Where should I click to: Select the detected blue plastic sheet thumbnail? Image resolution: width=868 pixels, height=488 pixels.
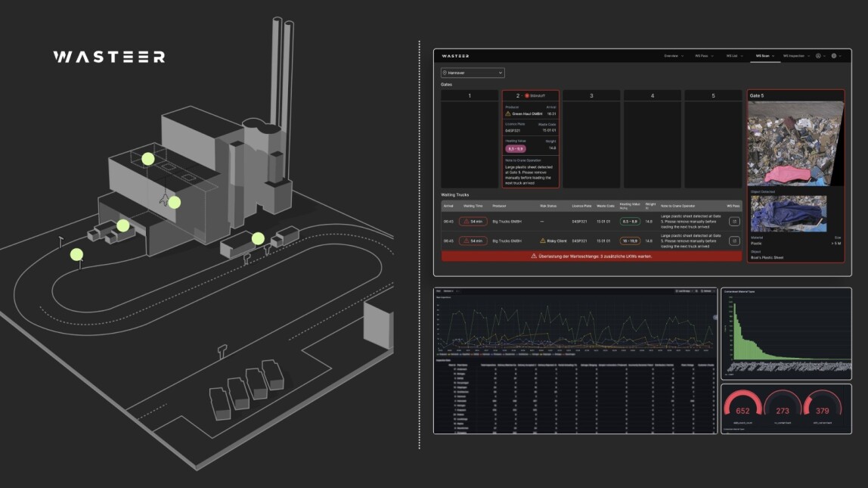click(x=789, y=213)
